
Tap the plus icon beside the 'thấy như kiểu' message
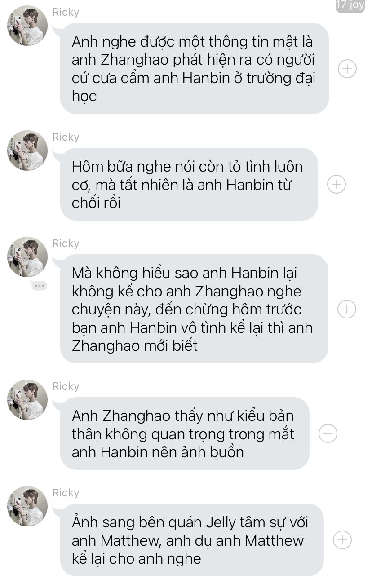(x=328, y=433)
